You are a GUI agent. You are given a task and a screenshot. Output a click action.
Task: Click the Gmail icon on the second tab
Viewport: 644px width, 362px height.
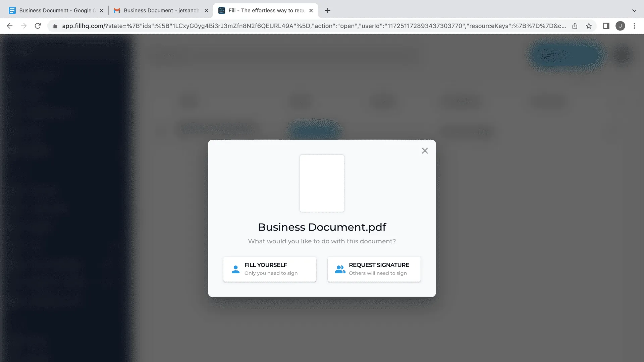117,10
